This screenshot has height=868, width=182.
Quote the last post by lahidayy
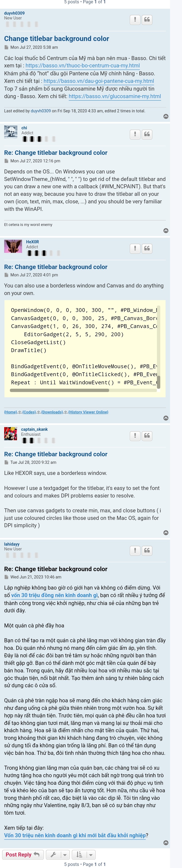[147, 550]
